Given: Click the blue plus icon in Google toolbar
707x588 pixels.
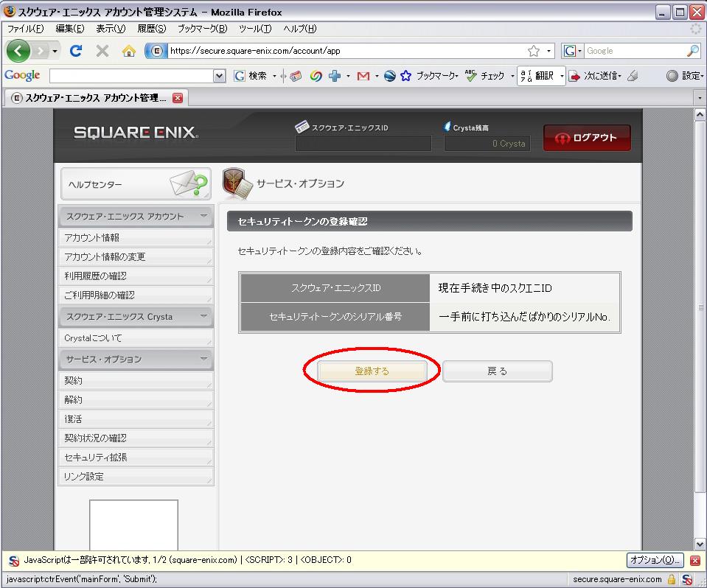Looking at the screenshot, I should point(335,76).
